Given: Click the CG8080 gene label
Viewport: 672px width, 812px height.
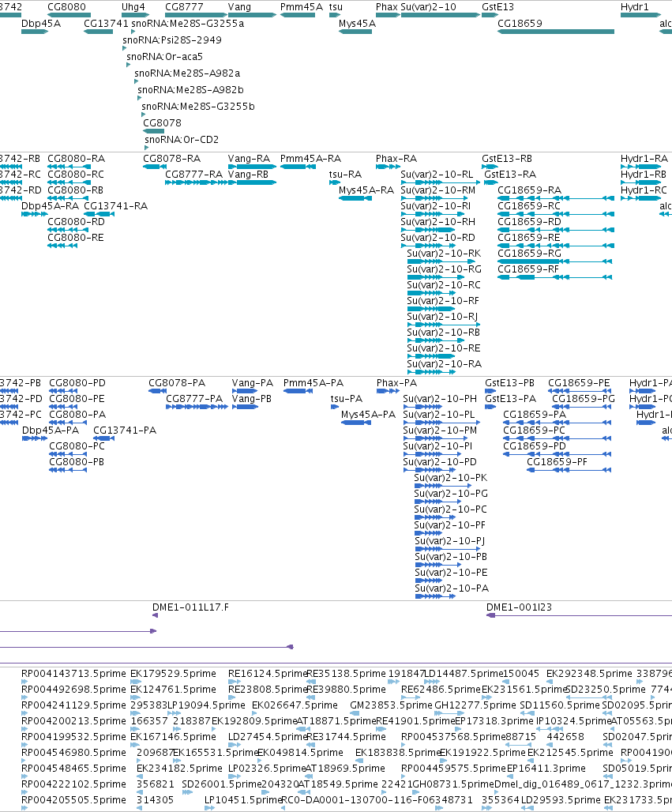Looking at the screenshot, I should coord(66,7).
